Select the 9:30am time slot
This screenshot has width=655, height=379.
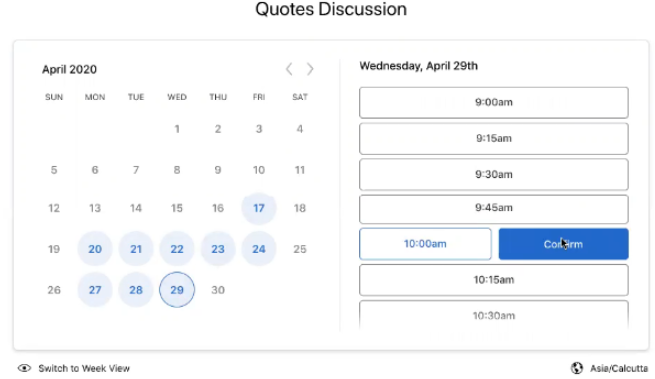pyautogui.click(x=493, y=174)
